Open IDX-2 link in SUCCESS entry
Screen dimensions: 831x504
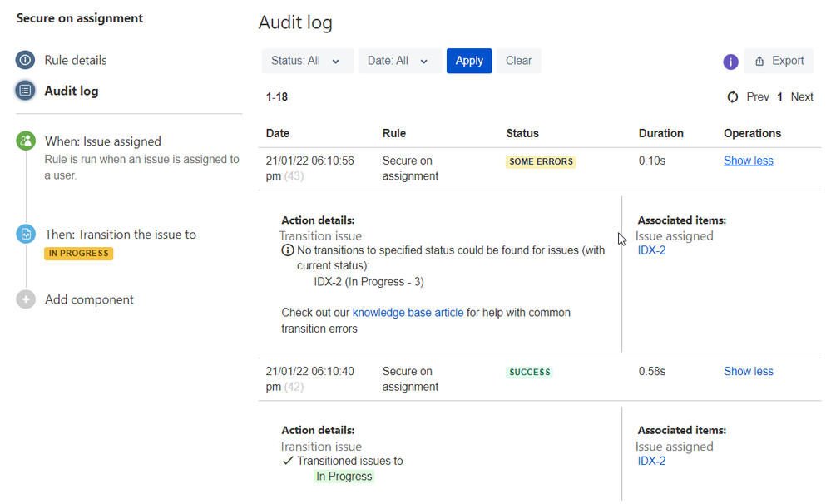pyautogui.click(x=651, y=461)
